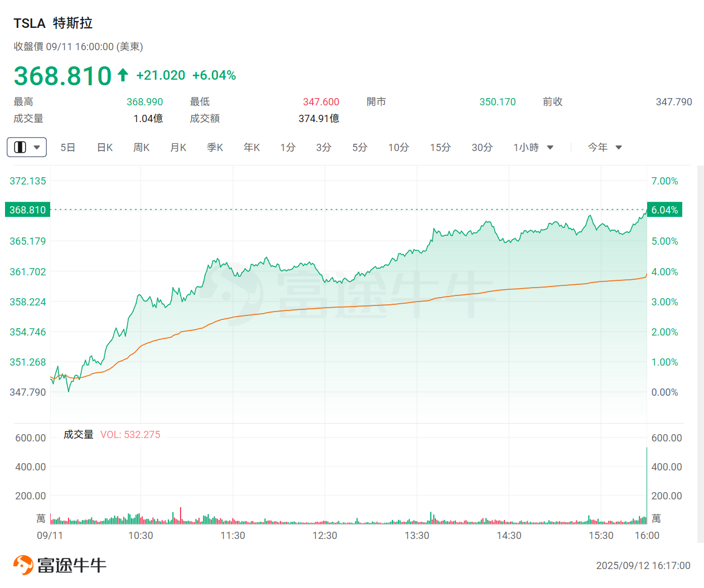Select the 1分 one-minute interval
This screenshot has width=704, height=588.
[x=288, y=147]
